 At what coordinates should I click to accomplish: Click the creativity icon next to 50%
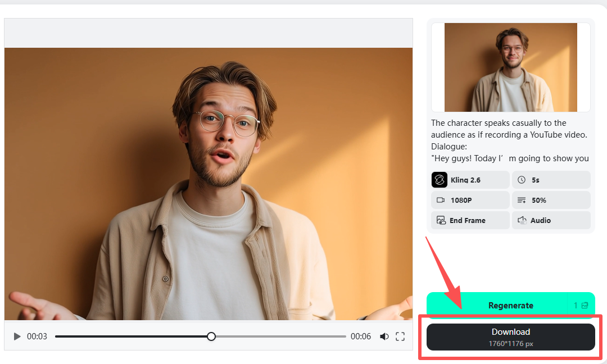[x=521, y=200]
